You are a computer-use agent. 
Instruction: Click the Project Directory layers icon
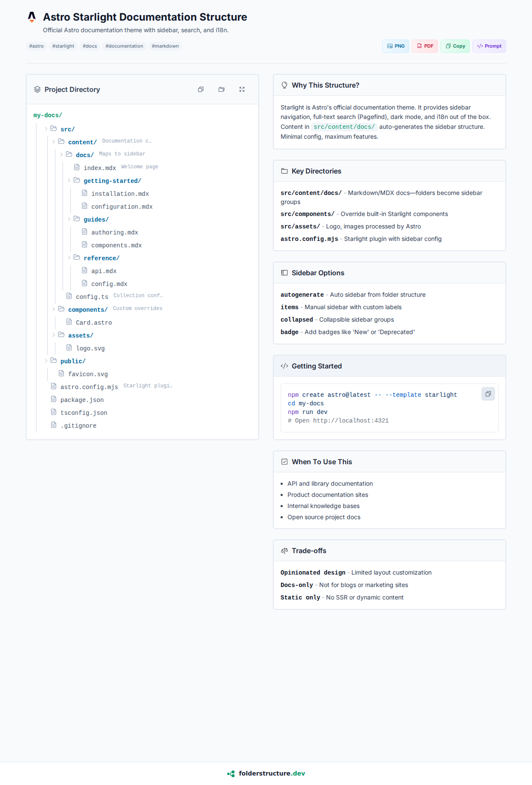(37, 89)
